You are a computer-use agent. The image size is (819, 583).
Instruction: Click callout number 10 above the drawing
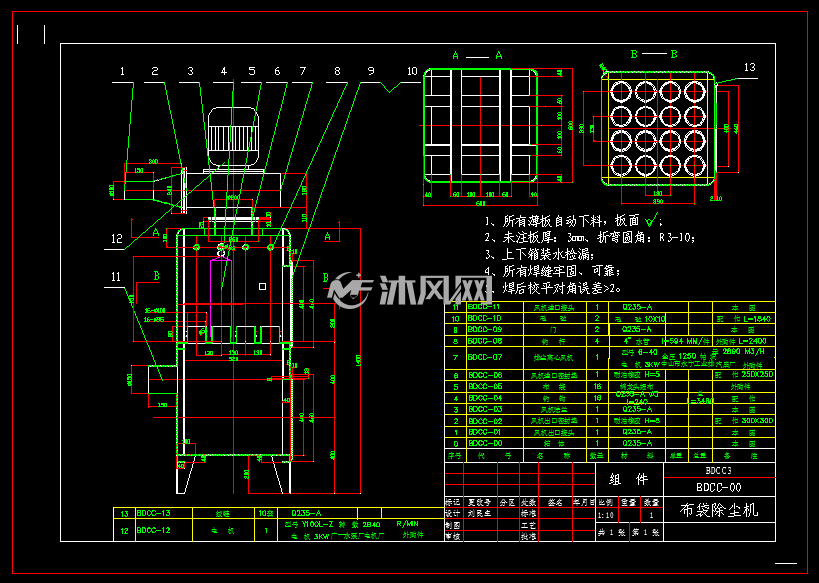[x=413, y=71]
